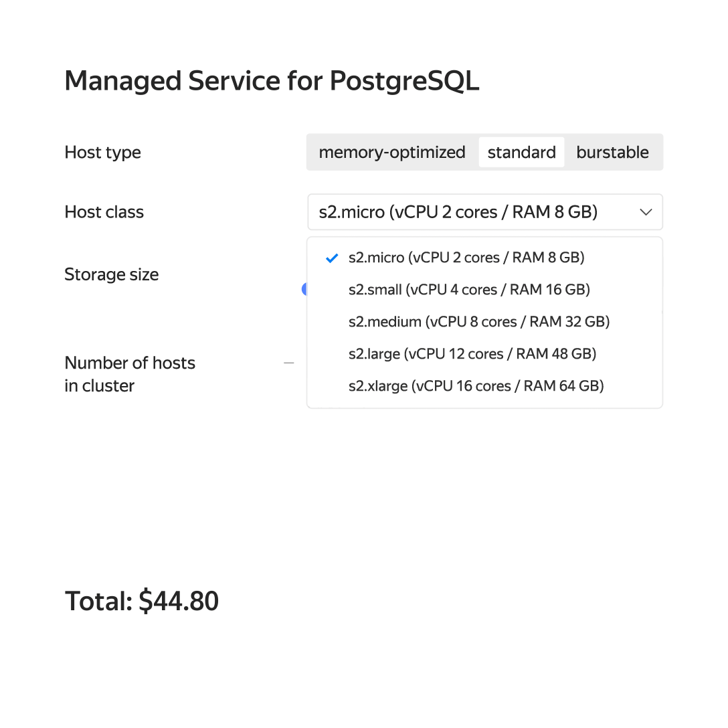Viewport: 728px width, 728px height.
Task: Choose s2.small (vCPU 4 cores / RAM 16 GB)
Action: click(484, 289)
